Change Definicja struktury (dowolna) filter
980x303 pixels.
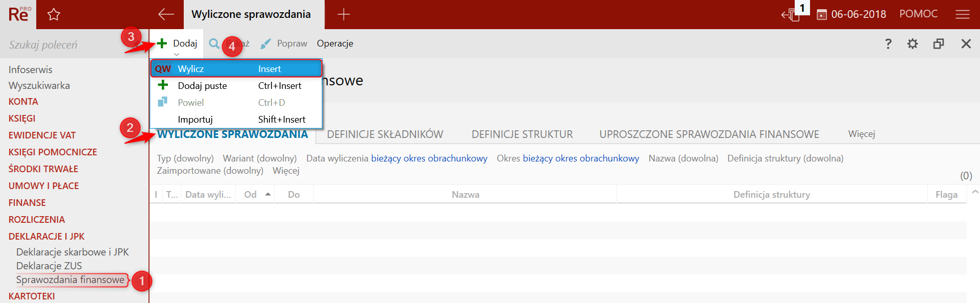785,158
